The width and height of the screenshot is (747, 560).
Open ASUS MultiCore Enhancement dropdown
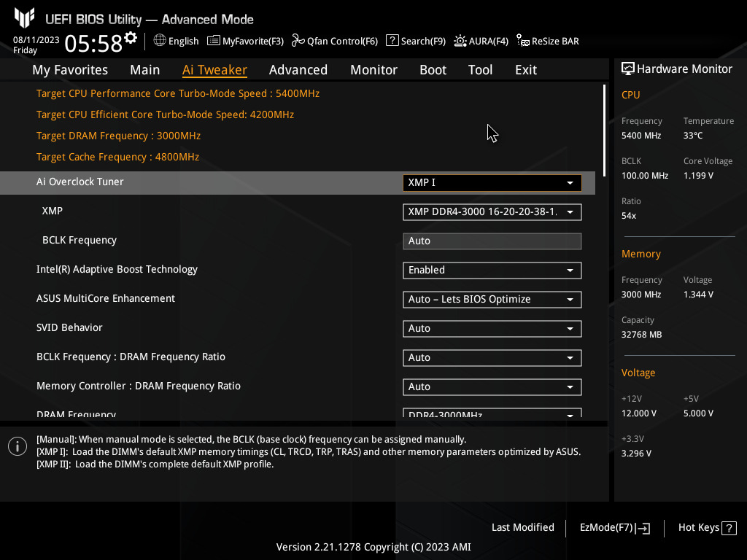point(492,300)
